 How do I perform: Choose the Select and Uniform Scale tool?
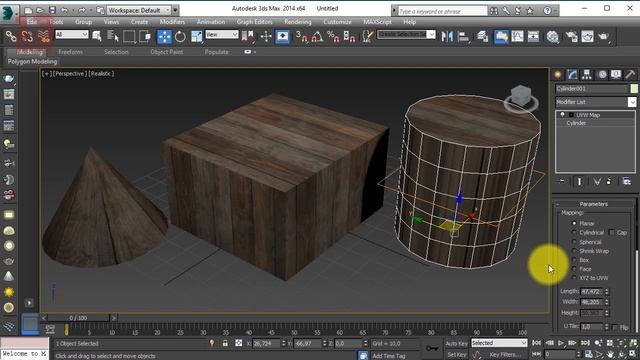point(196,37)
